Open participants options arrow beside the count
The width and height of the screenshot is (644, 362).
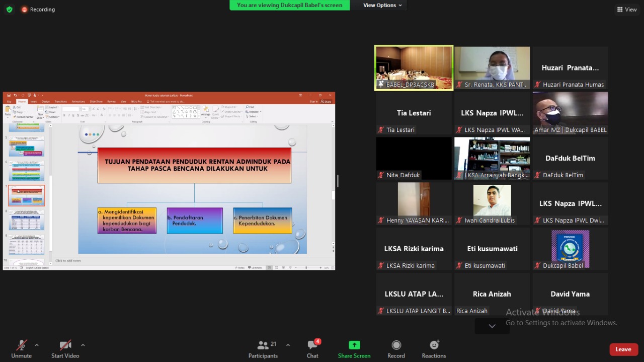(x=288, y=345)
